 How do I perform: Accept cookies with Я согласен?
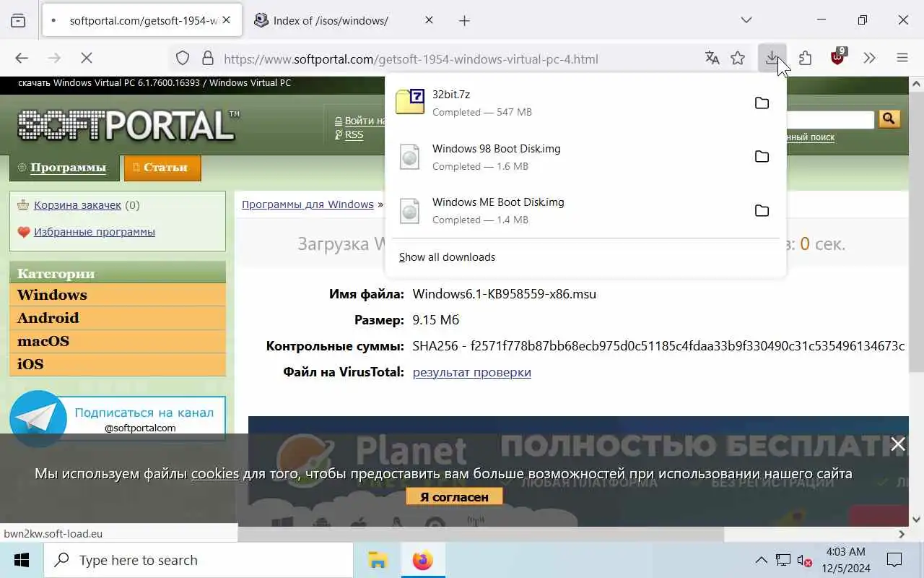(x=454, y=497)
